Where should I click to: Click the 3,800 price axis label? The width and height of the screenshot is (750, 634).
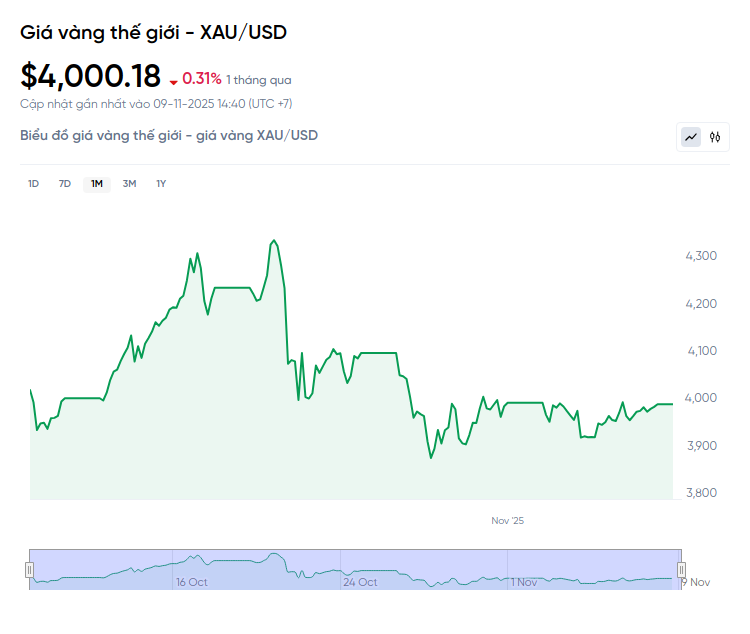(700, 493)
